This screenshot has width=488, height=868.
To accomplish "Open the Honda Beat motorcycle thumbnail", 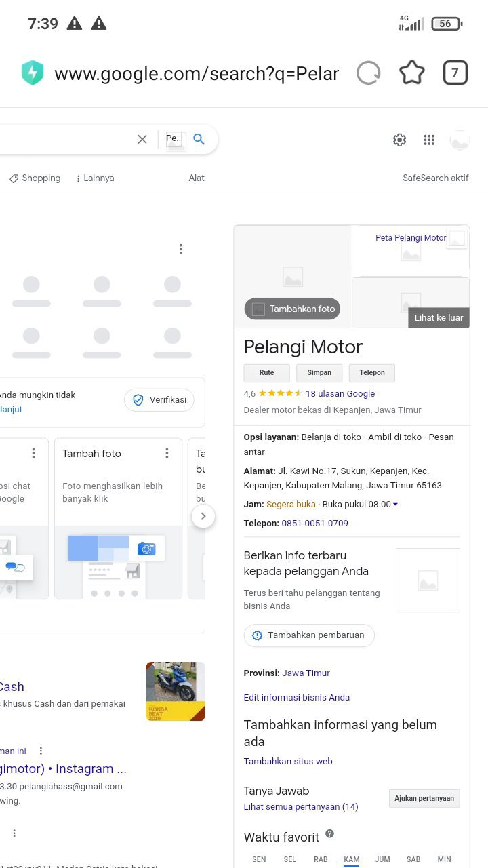I will (x=176, y=691).
